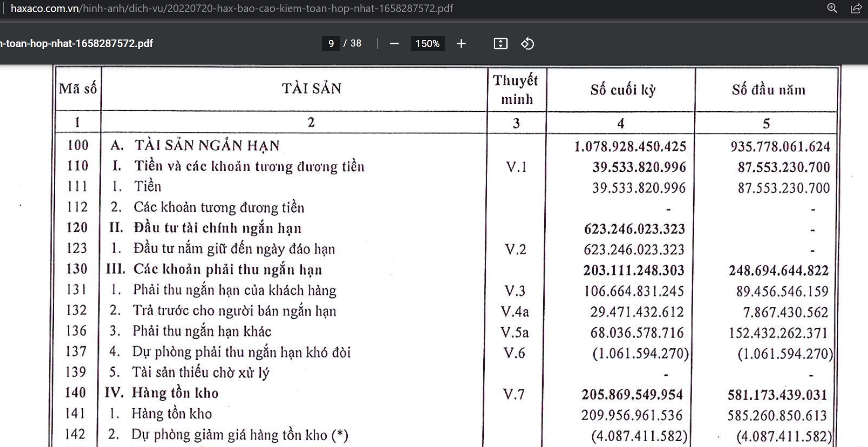The image size is (868, 447).
Task: Click code 142 in Mã số column
Action: coord(75,434)
